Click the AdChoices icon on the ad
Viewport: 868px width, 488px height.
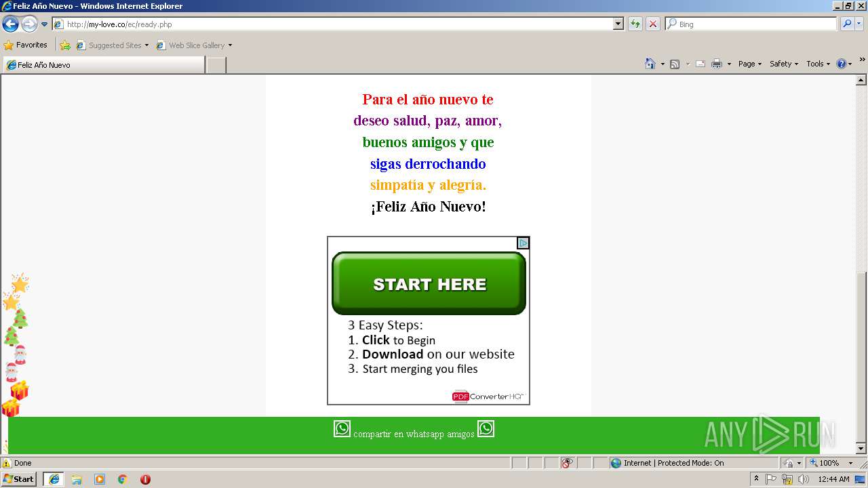point(523,243)
